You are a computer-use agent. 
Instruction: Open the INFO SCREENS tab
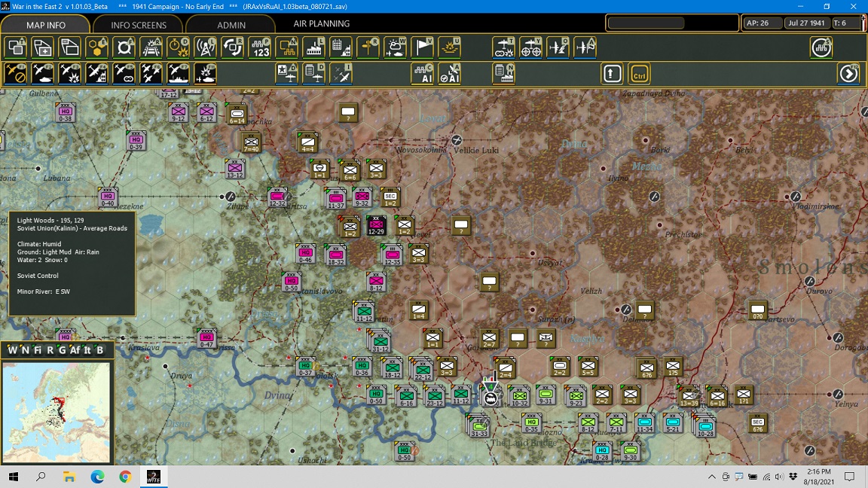pyautogui.click(x=139, y=25)
